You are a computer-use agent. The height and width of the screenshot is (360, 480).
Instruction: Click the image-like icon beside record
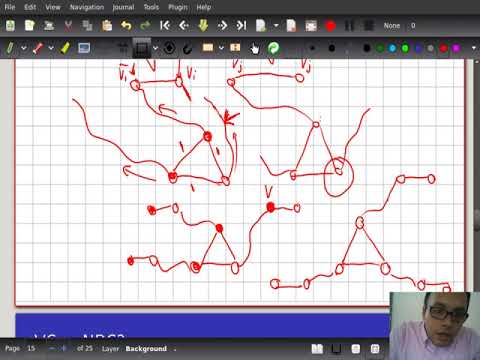[311, 26]
